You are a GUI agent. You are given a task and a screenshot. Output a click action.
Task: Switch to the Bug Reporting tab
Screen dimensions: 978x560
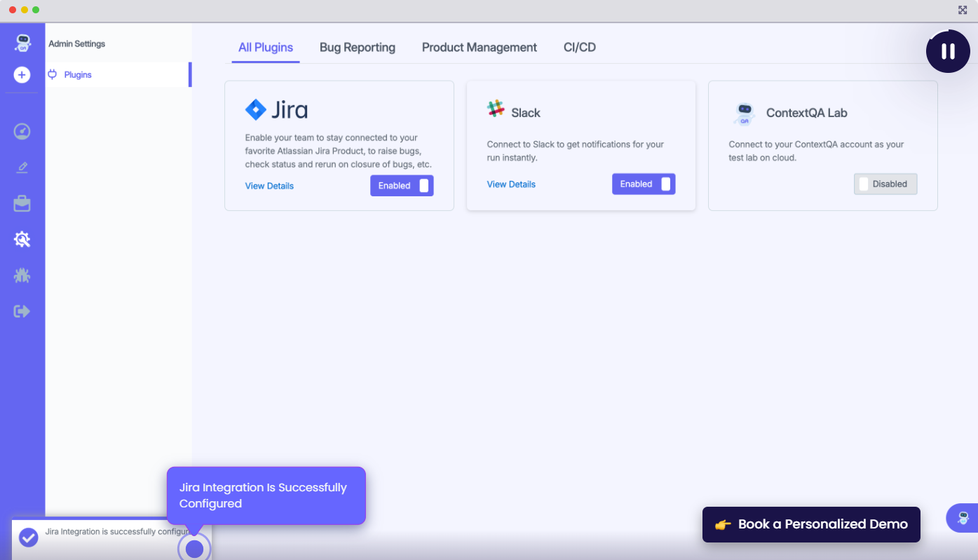[x=358, y=48]
